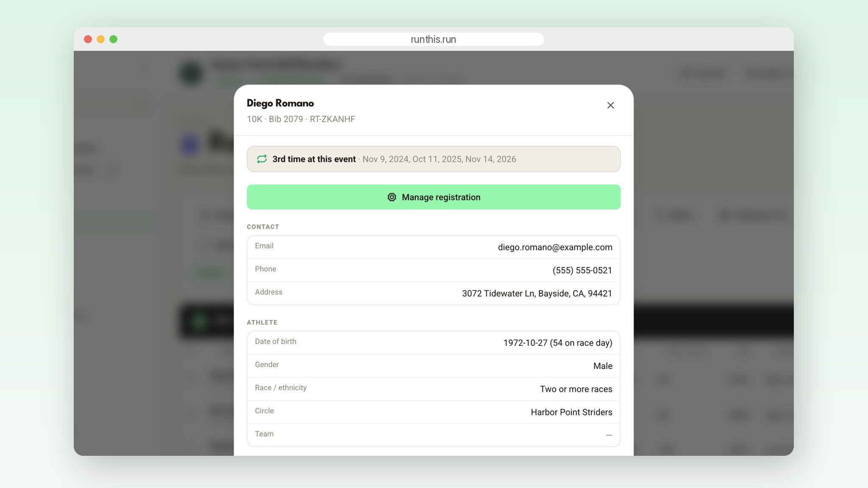This screenshot has height=488, width=868.
Task: Click the Harbor Point Striders circle value
Action: click(571, 412)
